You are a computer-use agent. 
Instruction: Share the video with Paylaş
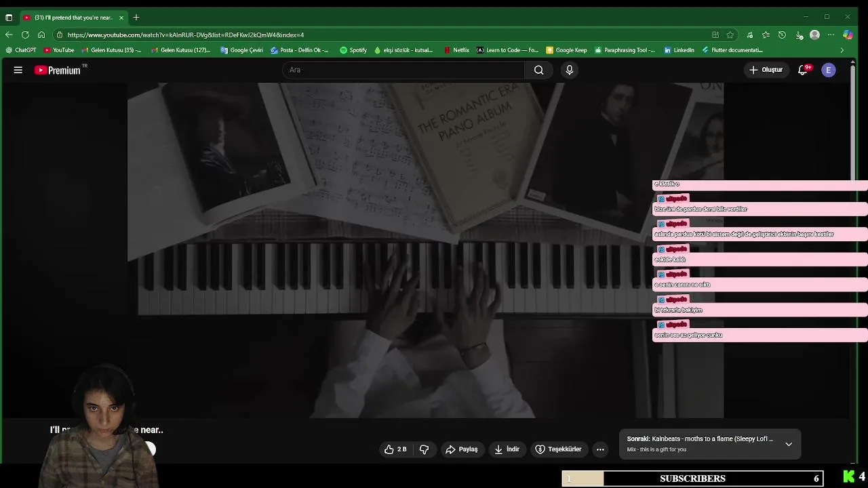tap(462, 449)
